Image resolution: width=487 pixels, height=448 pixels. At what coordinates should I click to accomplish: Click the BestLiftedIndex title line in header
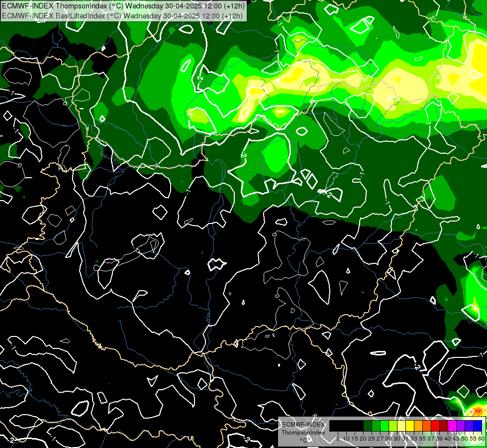tap(122, 16)
